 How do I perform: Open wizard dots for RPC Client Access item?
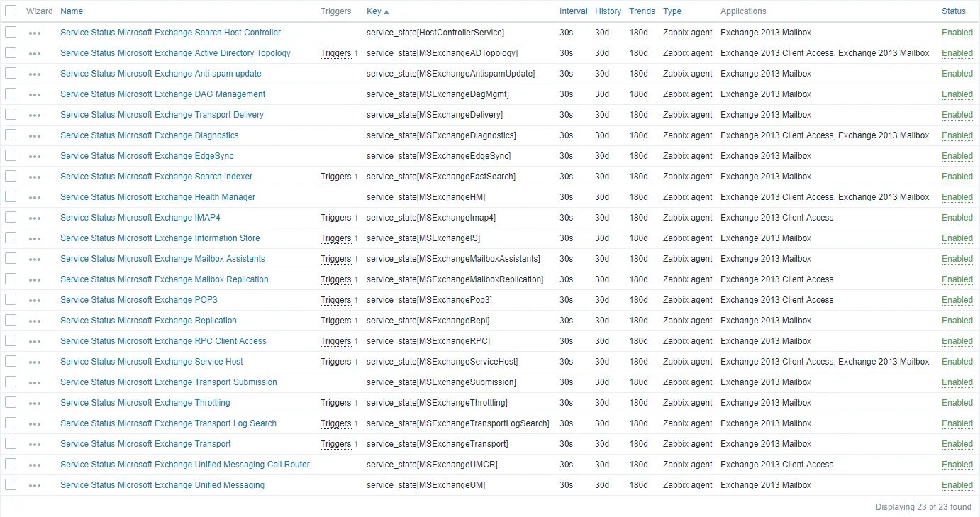pos(35,342)
